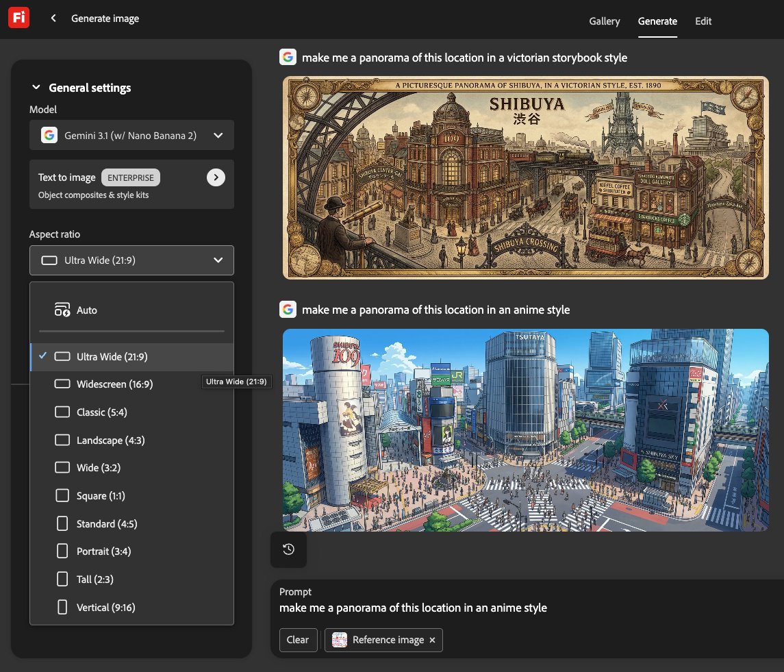Screen dimensions: 784x672
Task: Clear the prompt with Clear button
Action: 298,640
